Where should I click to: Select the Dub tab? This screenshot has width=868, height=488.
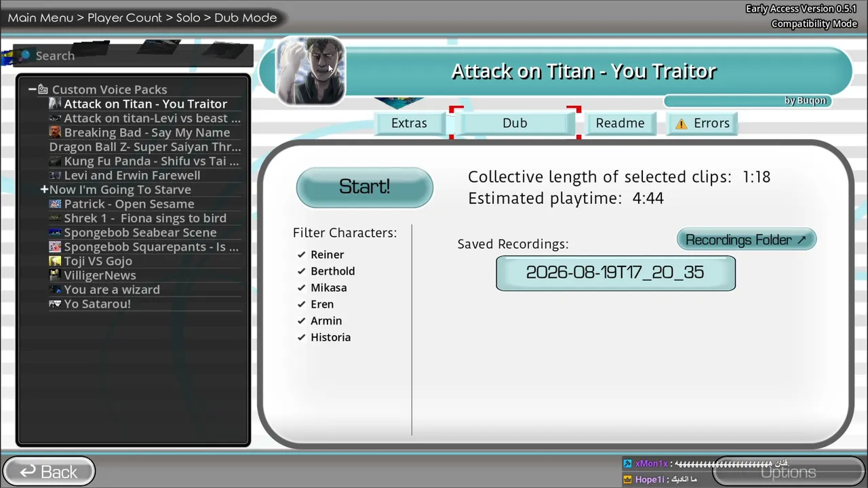[515, 123]
